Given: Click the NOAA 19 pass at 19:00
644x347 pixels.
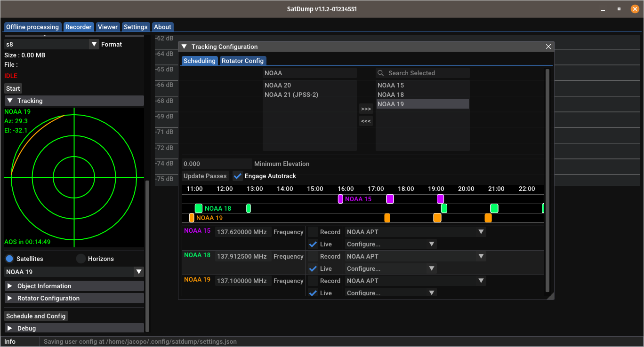Looking at the screenshot, I should tap(437, 218).
